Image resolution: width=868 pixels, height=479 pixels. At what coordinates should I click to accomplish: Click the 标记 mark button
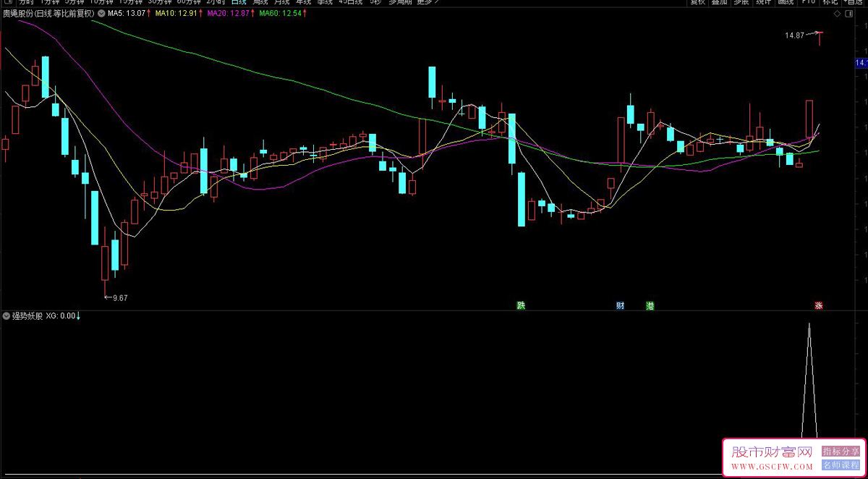[830, 2]
